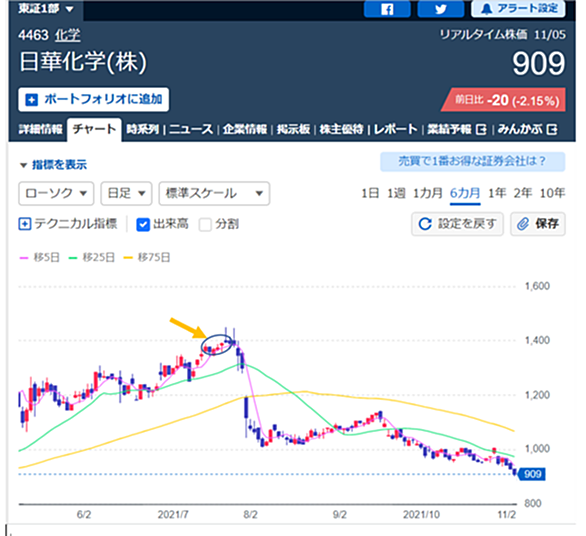Expand 指標を表示 section
586x536 pixels.
click(x=53, y=165)
